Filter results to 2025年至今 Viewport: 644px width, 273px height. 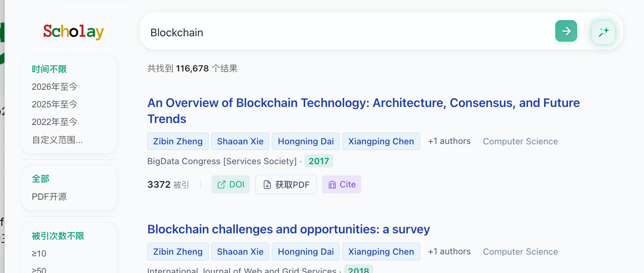pyautogui.click(x=55, y=104)
